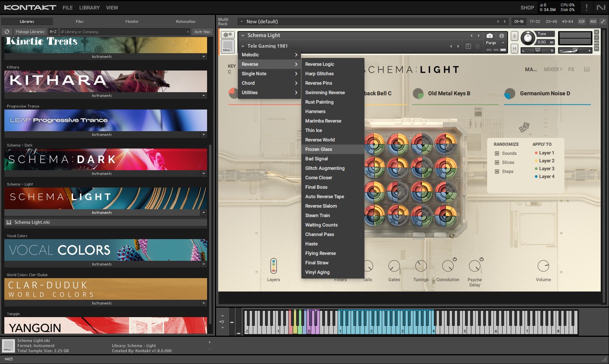
Task: Expand the chevron under the dice icon
Action: click(531, 134)
